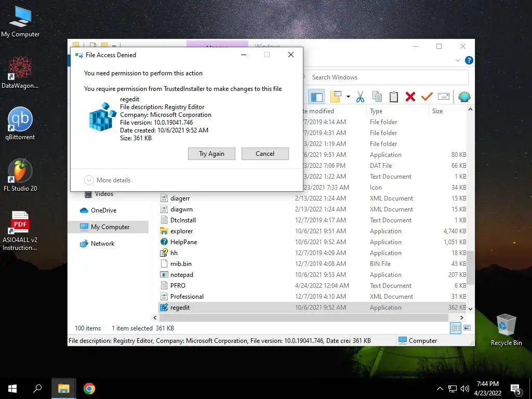Select Videos in the navigation pane
Screen dimensions: 532x399
(104, 194)
